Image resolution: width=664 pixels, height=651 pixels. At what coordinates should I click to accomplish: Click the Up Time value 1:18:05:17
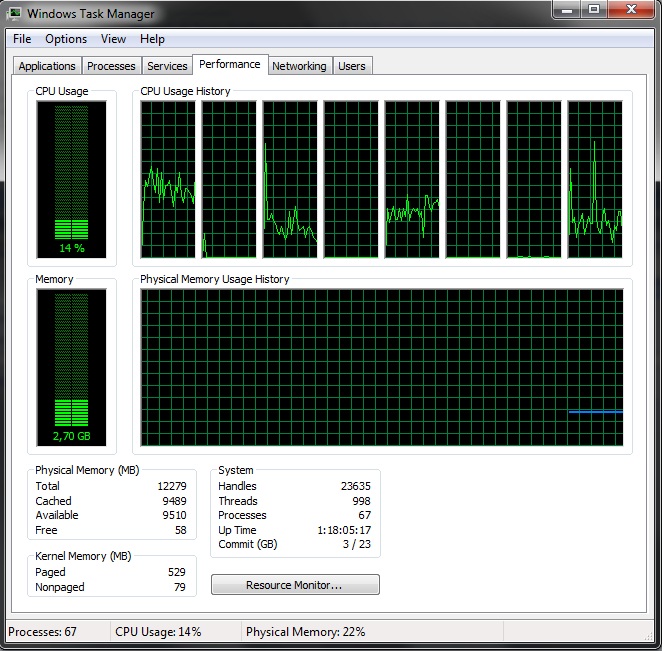point(344,530)
